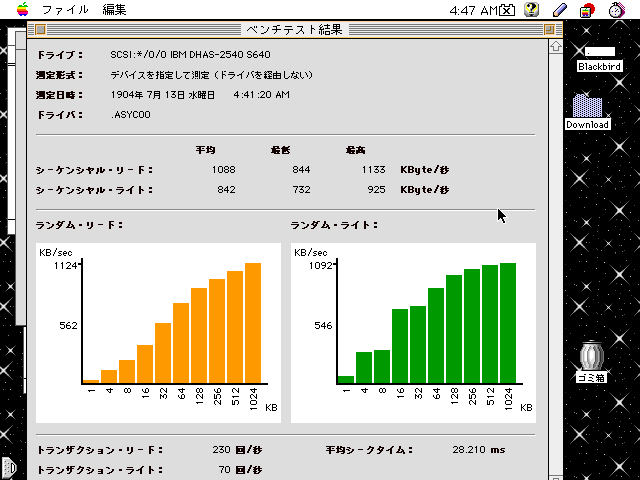The height and width of the screenshot is (480, 640).
Task: Open the ファイル menu
Action: [65, 9]
